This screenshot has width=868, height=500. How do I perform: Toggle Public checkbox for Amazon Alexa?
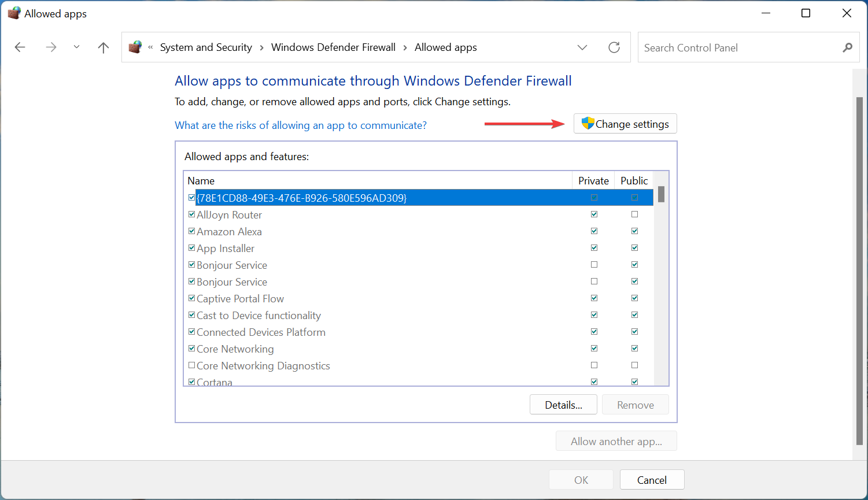click(x=634, y=231)
